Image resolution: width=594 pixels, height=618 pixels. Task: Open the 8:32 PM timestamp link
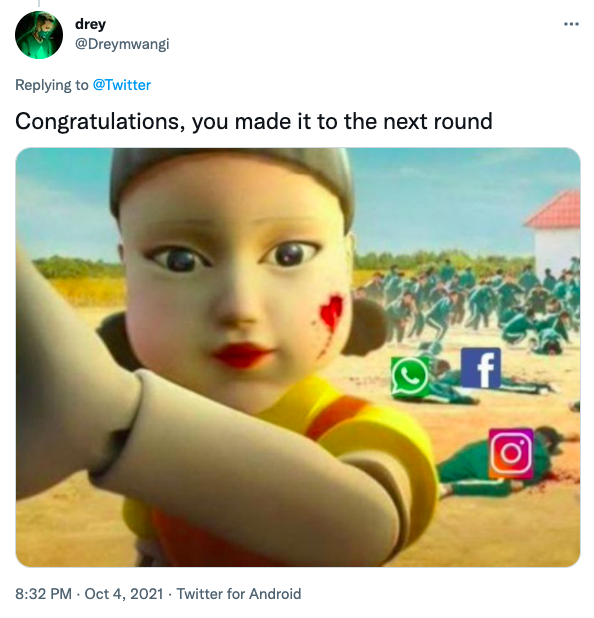[x=43, y=594]
